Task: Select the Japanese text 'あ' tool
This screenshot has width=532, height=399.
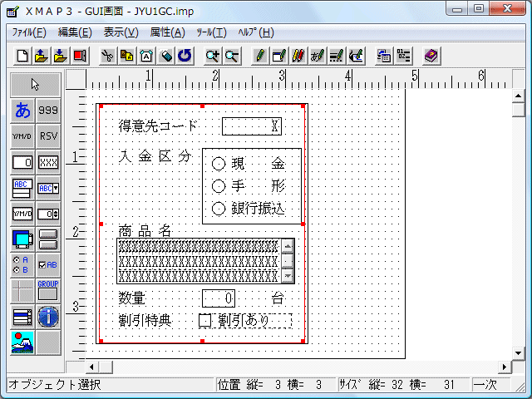Action: point(22,110)
